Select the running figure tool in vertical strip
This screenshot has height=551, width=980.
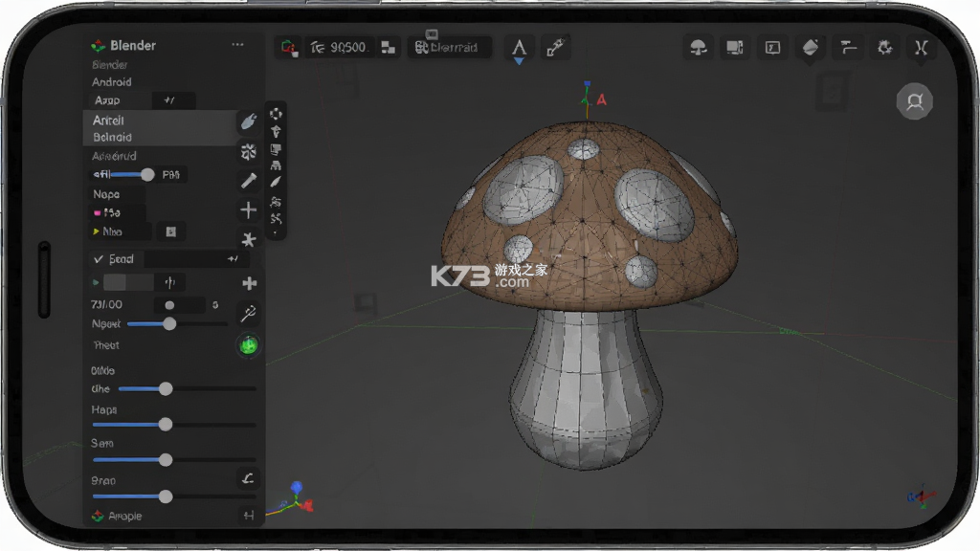pyautogui.click(x=276, y=201)
